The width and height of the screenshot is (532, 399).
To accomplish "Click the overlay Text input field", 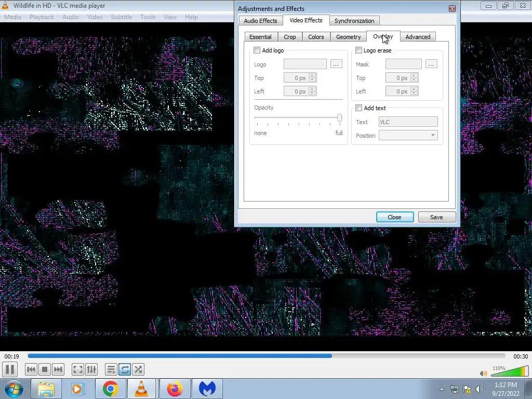I will point(408,122).
